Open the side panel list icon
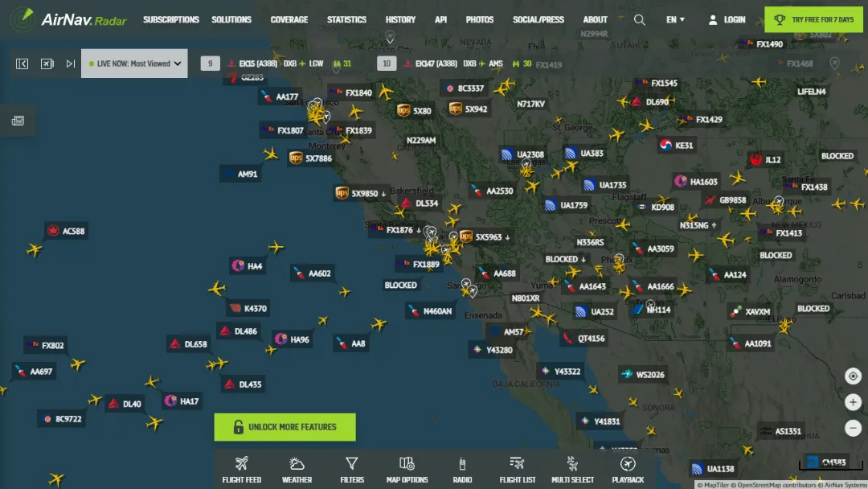The image size is (868, 489). pyautogui.click(x=18, y=121)
